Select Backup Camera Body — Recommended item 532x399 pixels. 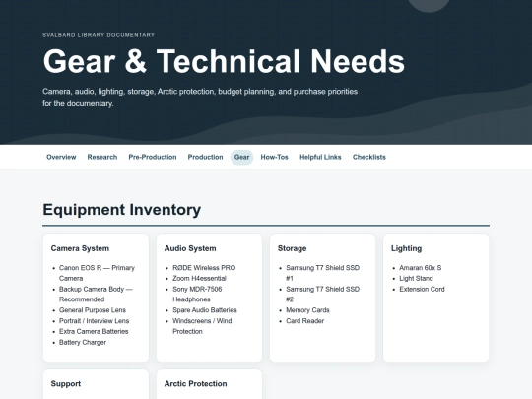[x=96, y=295]
